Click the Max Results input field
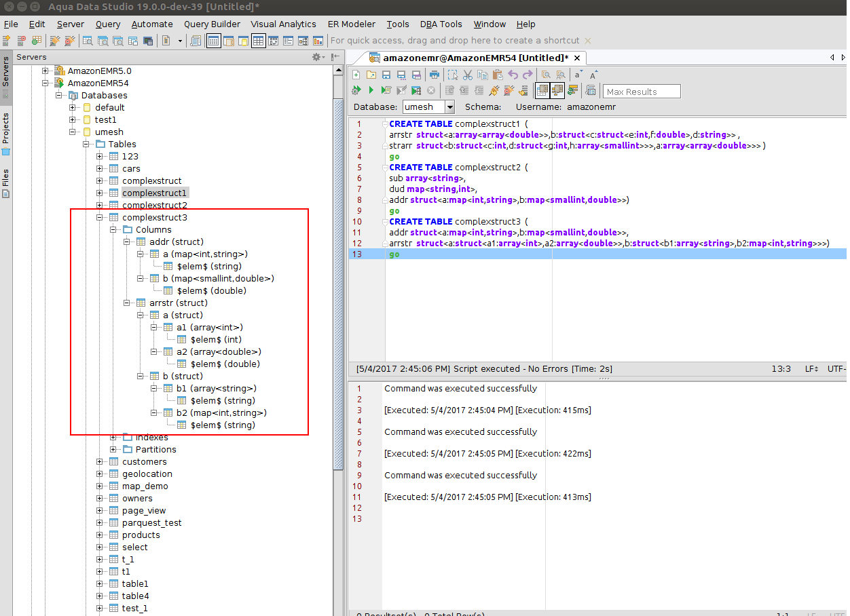This screenshot has height=616, width=850. point(642,92)
